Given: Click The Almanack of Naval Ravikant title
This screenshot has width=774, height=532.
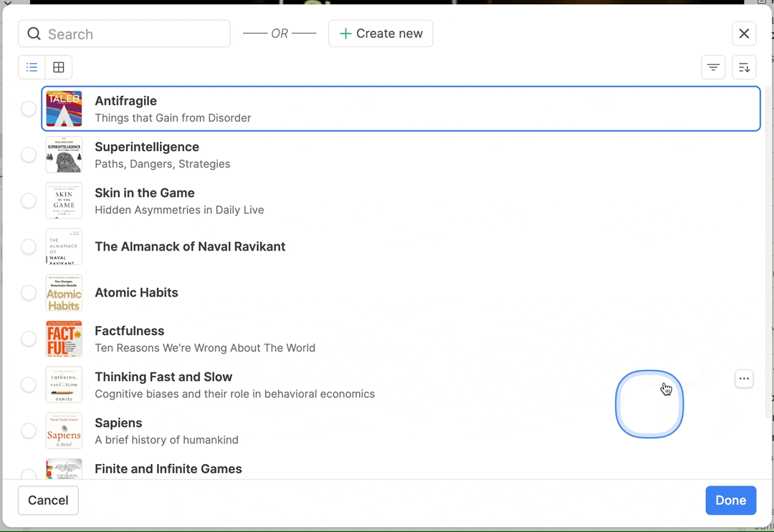Looking at the screenshot, I should pos(190,246).
